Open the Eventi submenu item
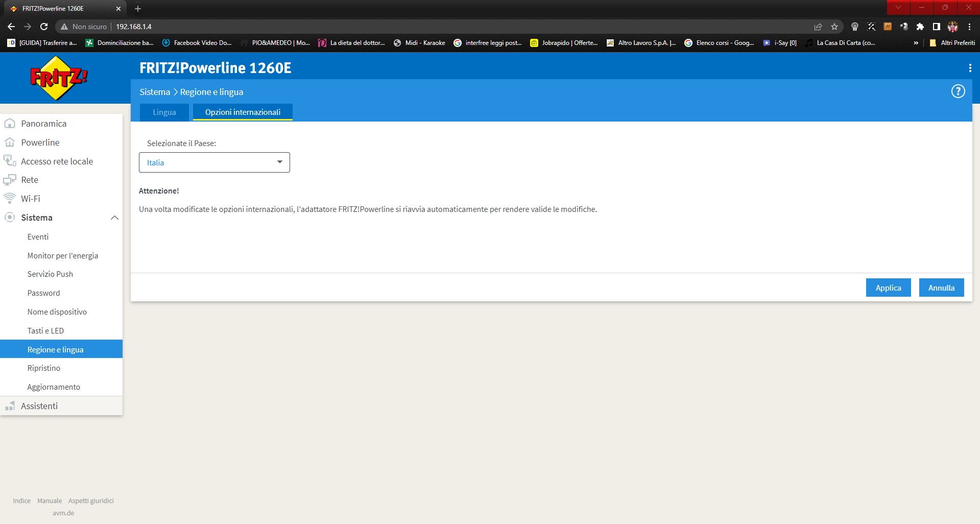Screen dimensions: 980x524 38,237
